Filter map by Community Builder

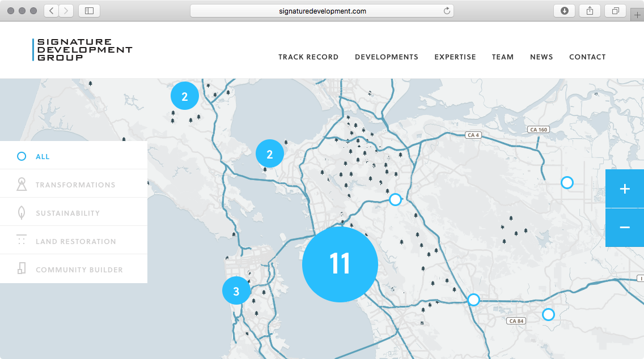click(74, 269)
